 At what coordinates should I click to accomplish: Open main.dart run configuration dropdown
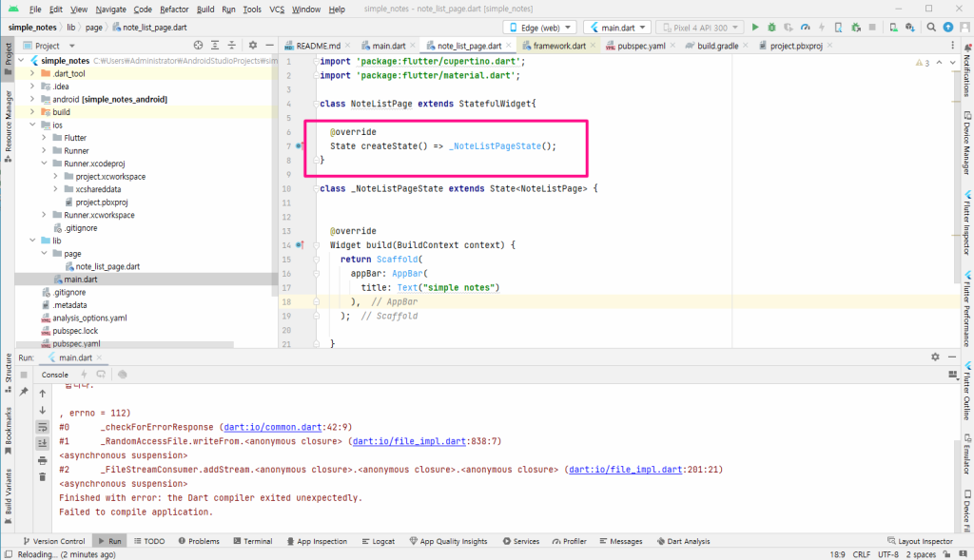point(617,28)
